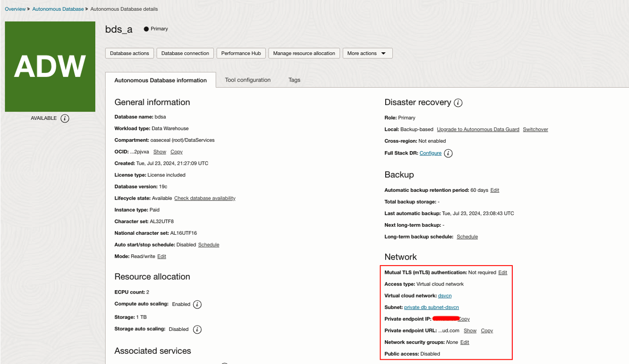Click info icon next to Full Stack DR Configure
This screenshot has height=364, width=629.
coord(448,153)
